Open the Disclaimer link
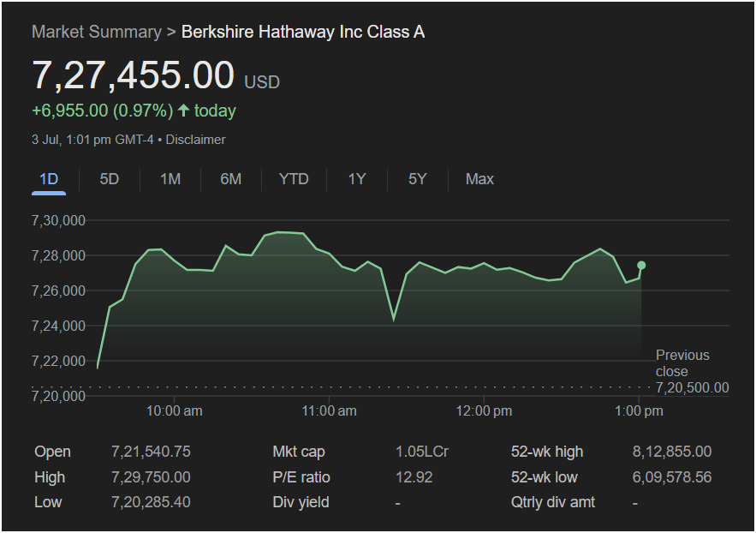Viewport: 756px width, 533px height. [196, 140]
